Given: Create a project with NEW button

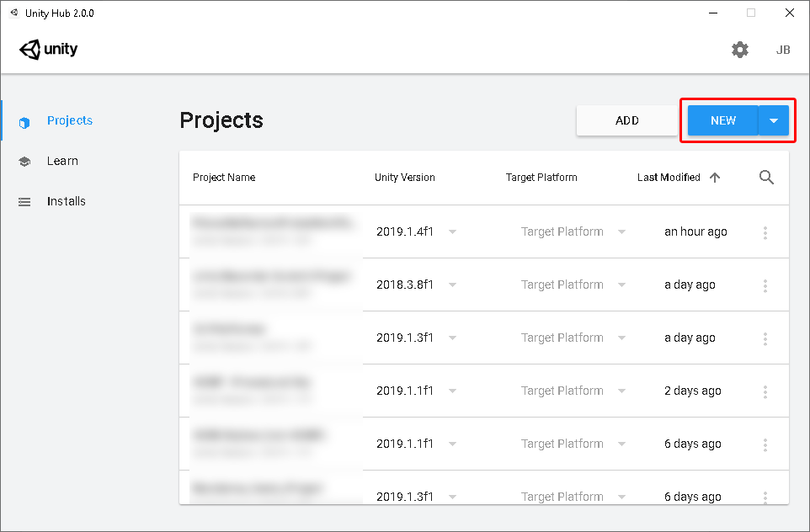Looking at the screenshot, I should click(x=722, y=120).
